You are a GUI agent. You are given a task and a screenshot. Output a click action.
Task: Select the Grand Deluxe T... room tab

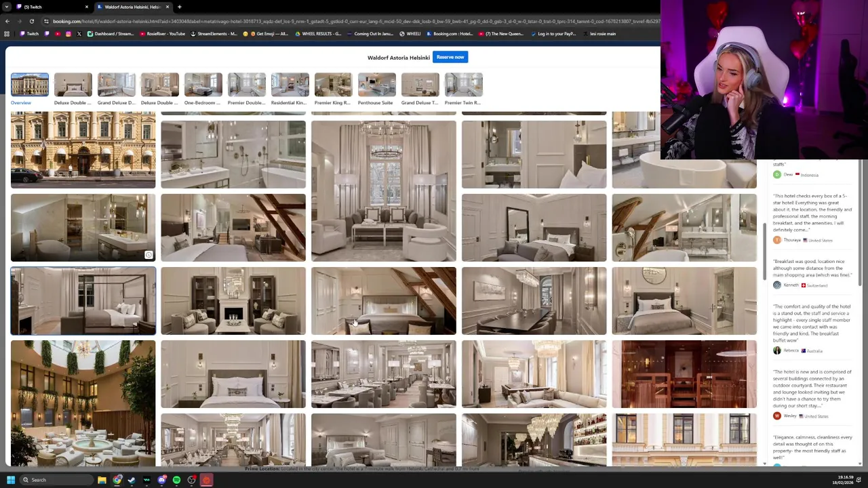click(x=420, y=89)
